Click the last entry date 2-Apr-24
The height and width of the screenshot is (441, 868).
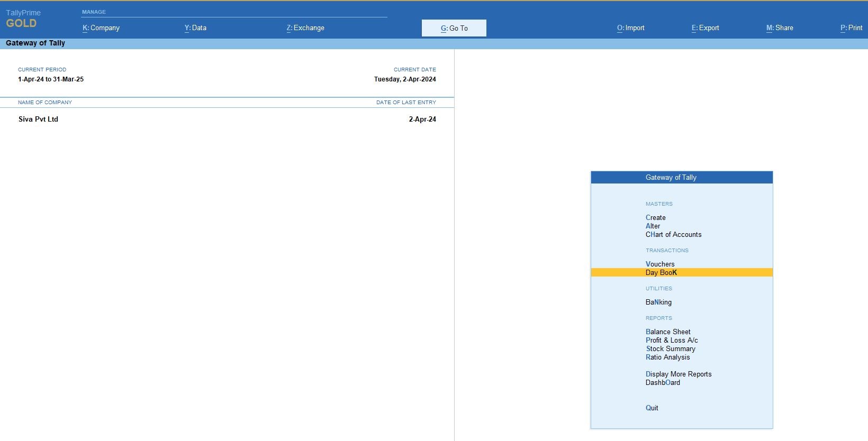click(x=422, y=119)
